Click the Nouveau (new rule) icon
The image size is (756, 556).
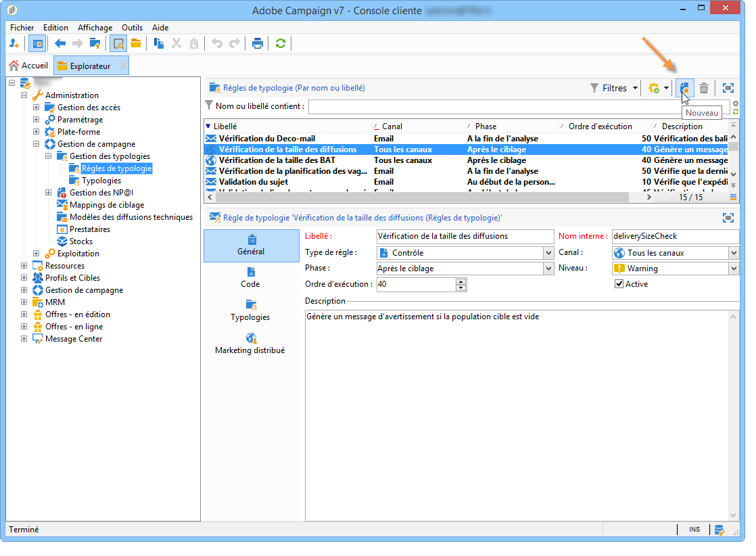[684, 88]
